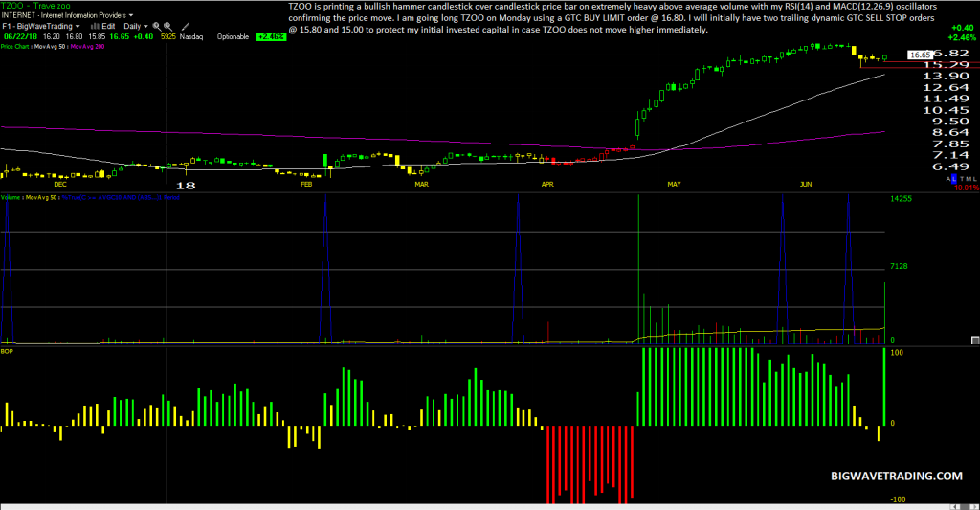Screen dimensions: 980x510
Task: Click the MAY month label
Action: pyautogui.click(x=674, y=185)
